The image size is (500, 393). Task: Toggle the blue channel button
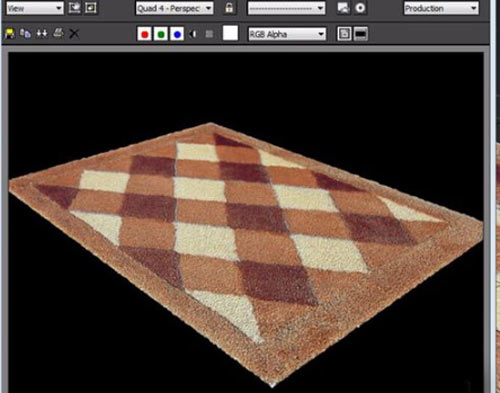pyautogui.click(x=177, y=34)
